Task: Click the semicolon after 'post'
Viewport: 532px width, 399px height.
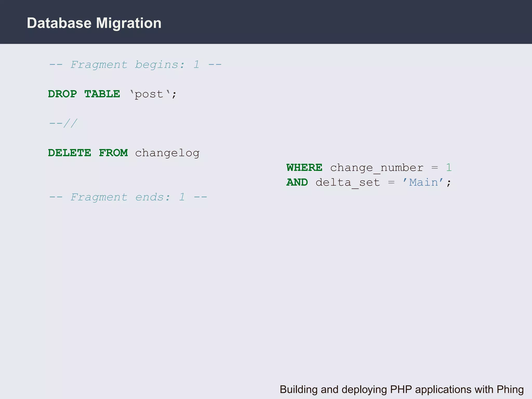Action: (174, 95)
